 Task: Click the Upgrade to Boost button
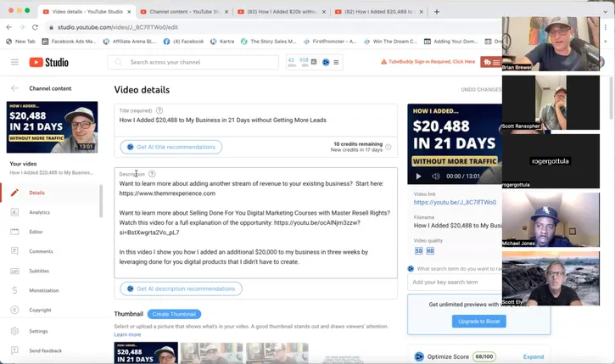coord(479,322)
